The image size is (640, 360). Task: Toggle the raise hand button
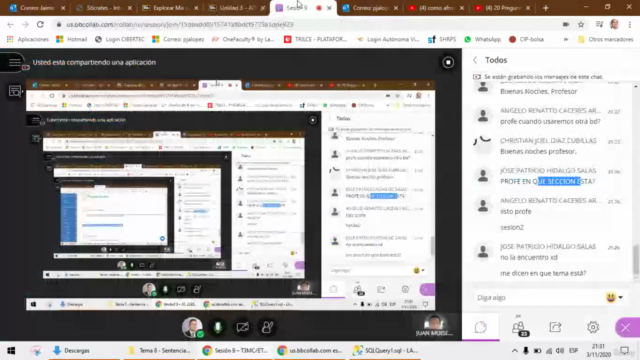[x=267, y=327]
